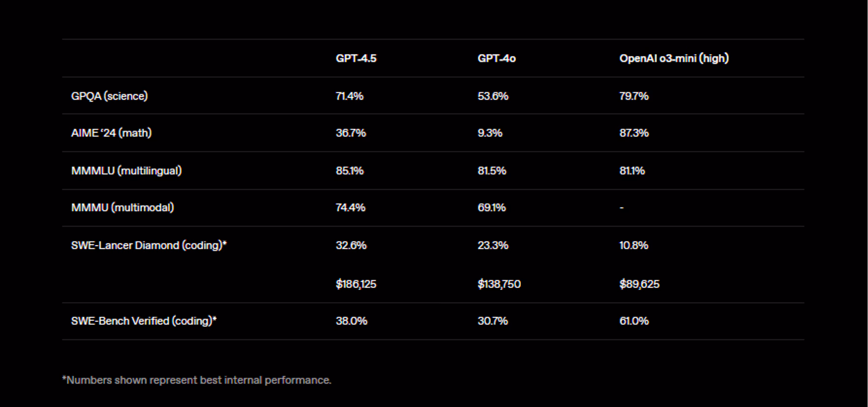Click the 9.3% AIME score
Image resolution: width=868 pixels, height=407 pixels.
490,133
